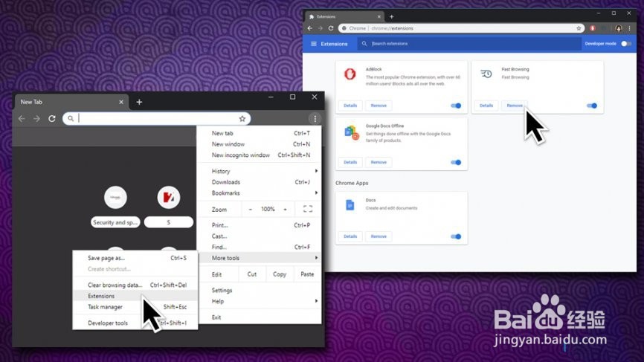Close the Extensions tab

click(x=379, y=17)
